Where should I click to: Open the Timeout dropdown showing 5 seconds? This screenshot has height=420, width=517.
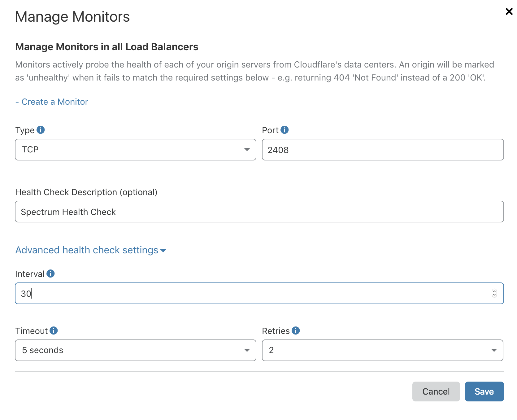135,350
